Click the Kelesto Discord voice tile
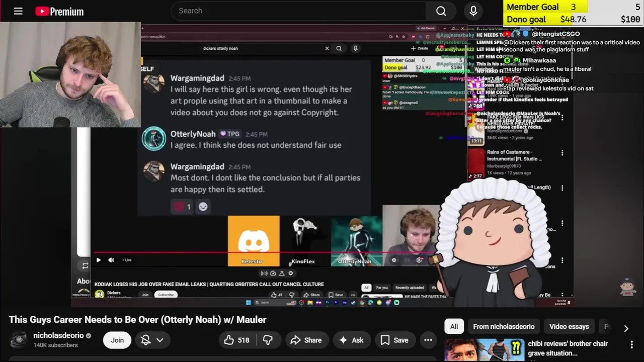Viewport: 644px width, 362px height. 254,241
